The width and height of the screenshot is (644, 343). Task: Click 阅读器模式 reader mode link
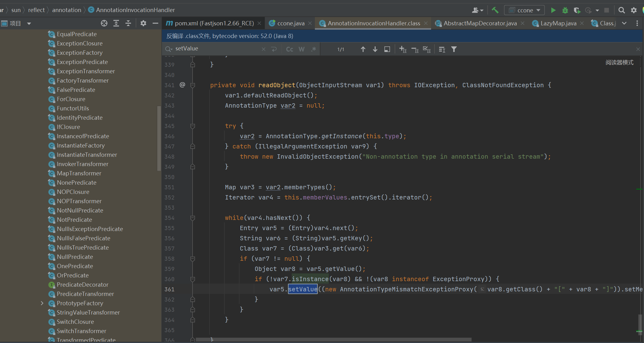tap(619, 62)
